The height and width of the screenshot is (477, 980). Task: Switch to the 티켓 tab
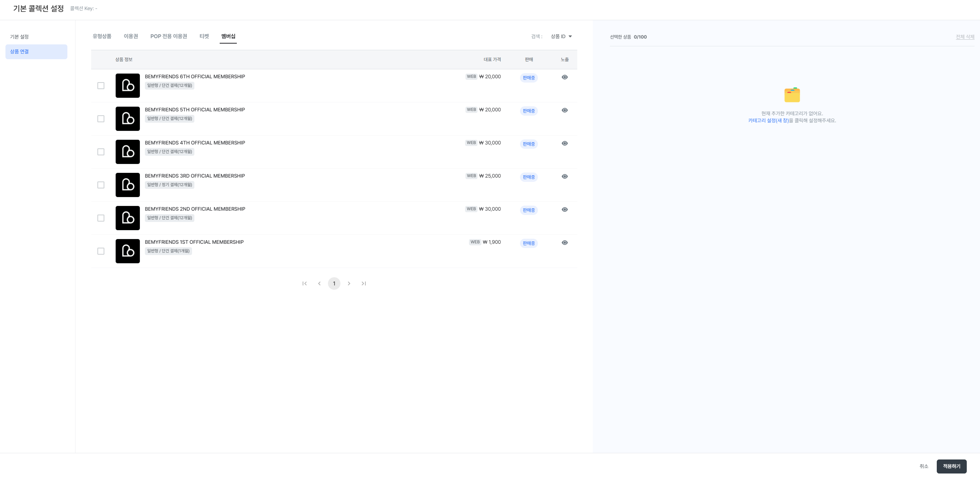point(204,36)
